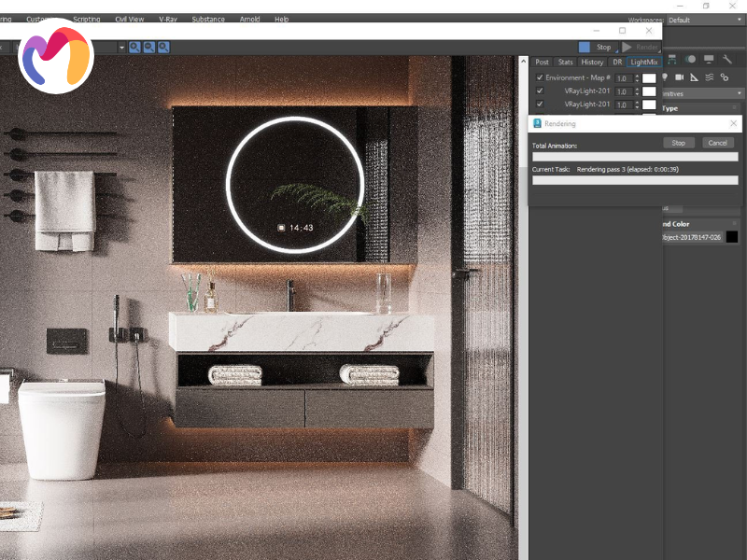
Task: Uncheck the Environment - Map light checkbox
Action: tap(540, 78)
